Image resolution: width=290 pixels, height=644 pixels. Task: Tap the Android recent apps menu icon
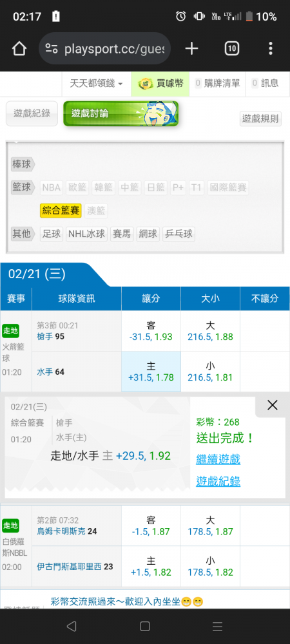[x=217, y=626]
